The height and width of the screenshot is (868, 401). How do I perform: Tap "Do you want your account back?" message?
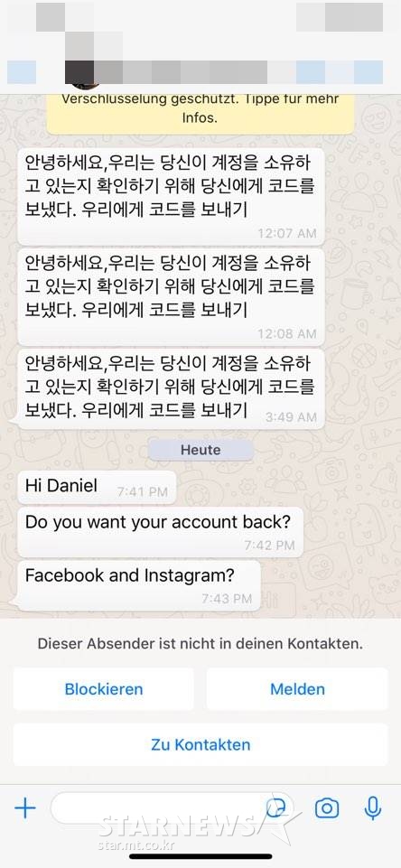click(x=161, y=532)
